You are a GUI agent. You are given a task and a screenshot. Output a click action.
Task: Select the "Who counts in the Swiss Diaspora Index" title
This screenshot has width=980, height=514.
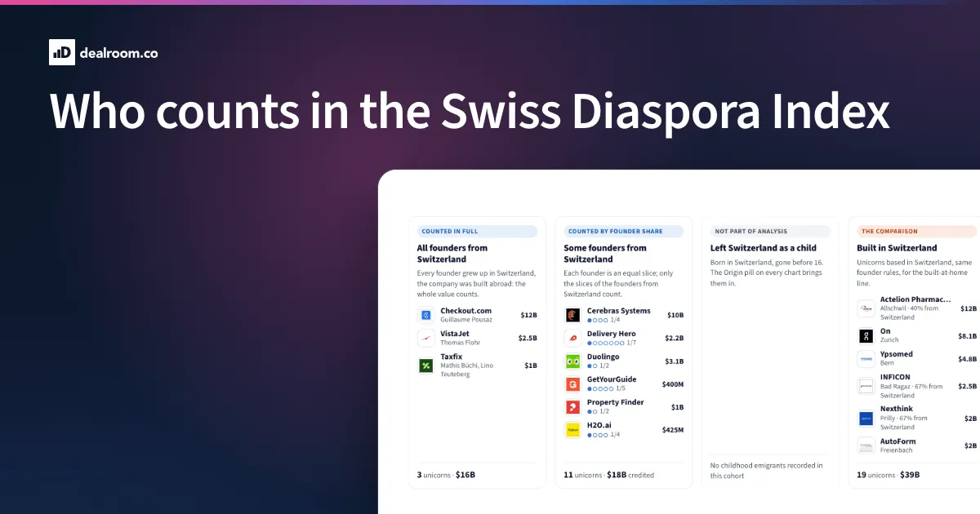click(x=470, y=112)
